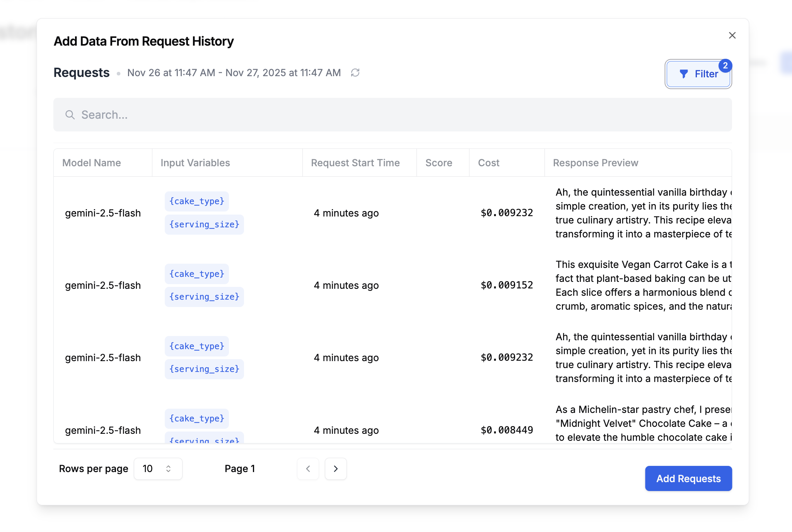Dismiss the Add Data From Request History dialog
The image size is (792, 532).
pyautogui.click(x=732, y=35)
